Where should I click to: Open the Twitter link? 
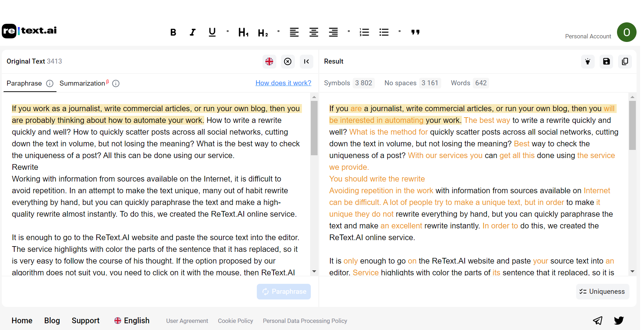pyautogui.click(x=619, y=321)
